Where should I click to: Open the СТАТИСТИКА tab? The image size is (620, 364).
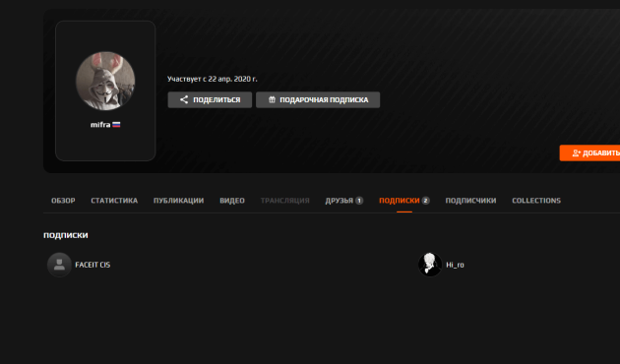coord(114,201)
